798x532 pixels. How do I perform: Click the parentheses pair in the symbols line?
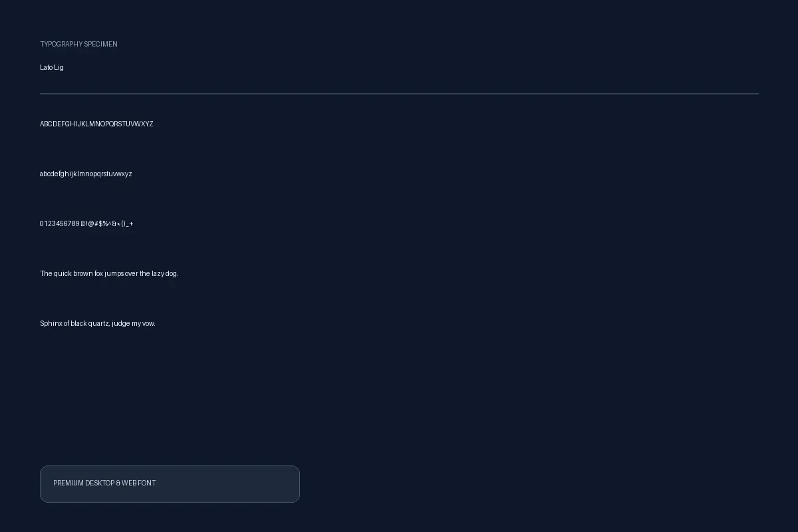[x=124, y=223]
